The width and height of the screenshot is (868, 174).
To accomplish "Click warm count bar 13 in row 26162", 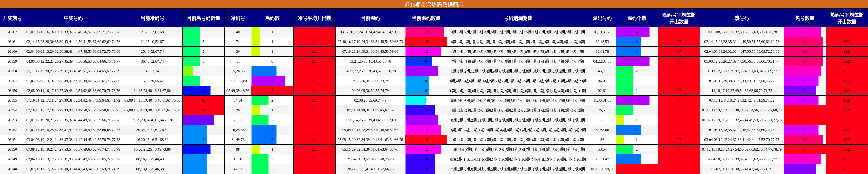I will click(x=425, y=32).
